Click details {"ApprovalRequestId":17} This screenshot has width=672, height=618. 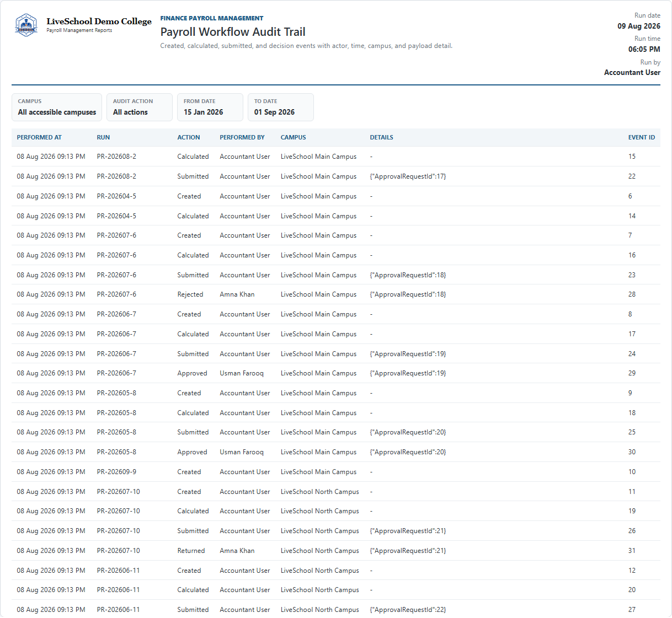click(408, 176)
